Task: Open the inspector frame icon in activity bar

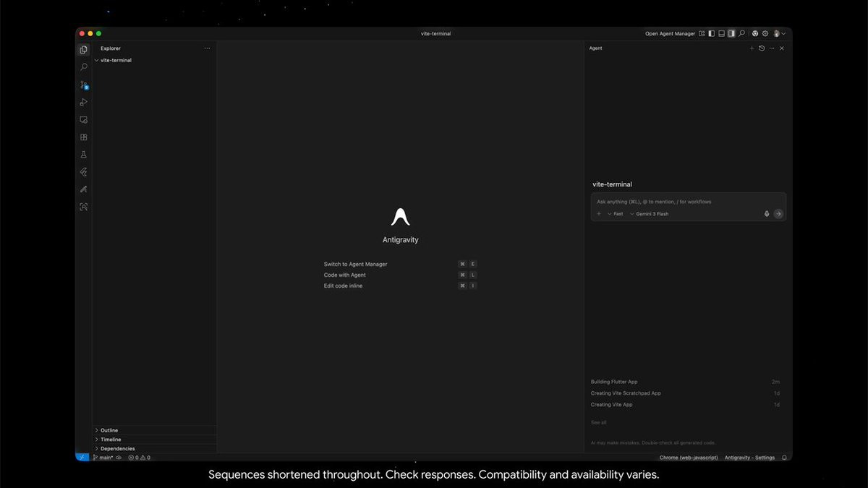Action: pos(84,207)
